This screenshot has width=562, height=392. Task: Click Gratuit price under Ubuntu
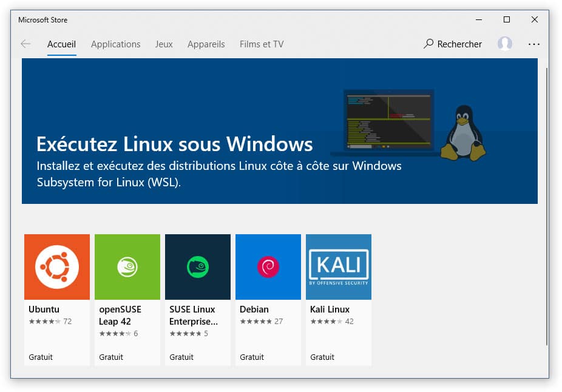click(41, 357)
